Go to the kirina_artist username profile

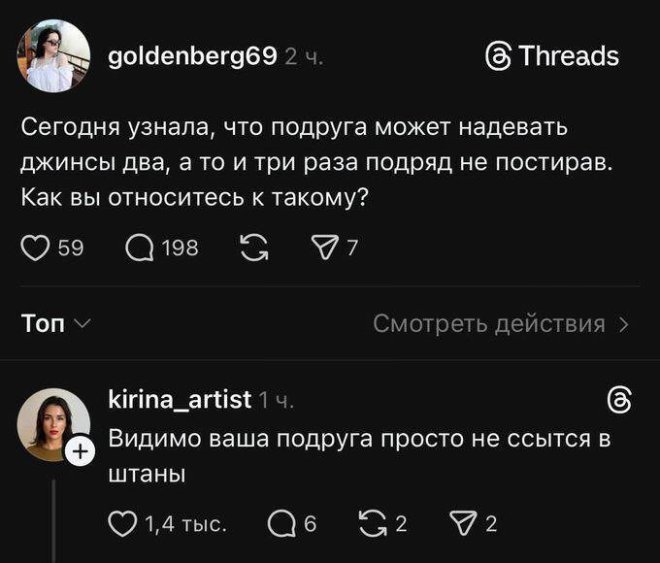[x=179, y=401]
